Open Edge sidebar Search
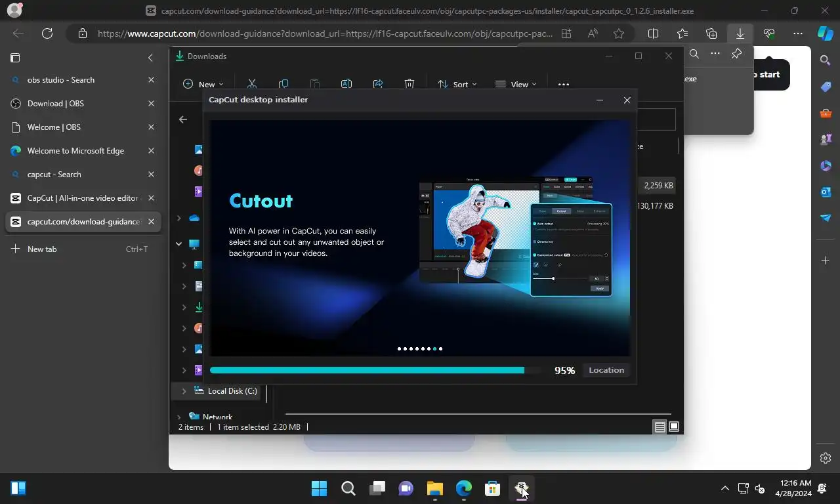The width and height of the screenshot is (840, 504). coord(826,60)
